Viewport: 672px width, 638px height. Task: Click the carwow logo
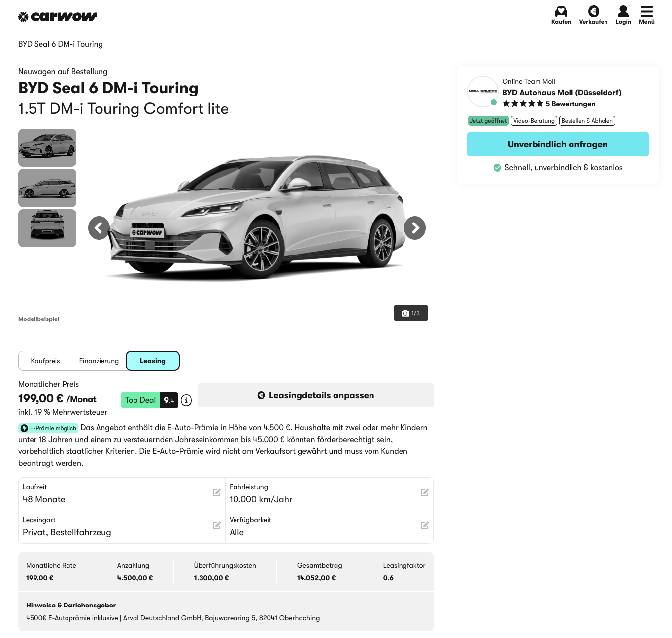(x=58, y=17)
